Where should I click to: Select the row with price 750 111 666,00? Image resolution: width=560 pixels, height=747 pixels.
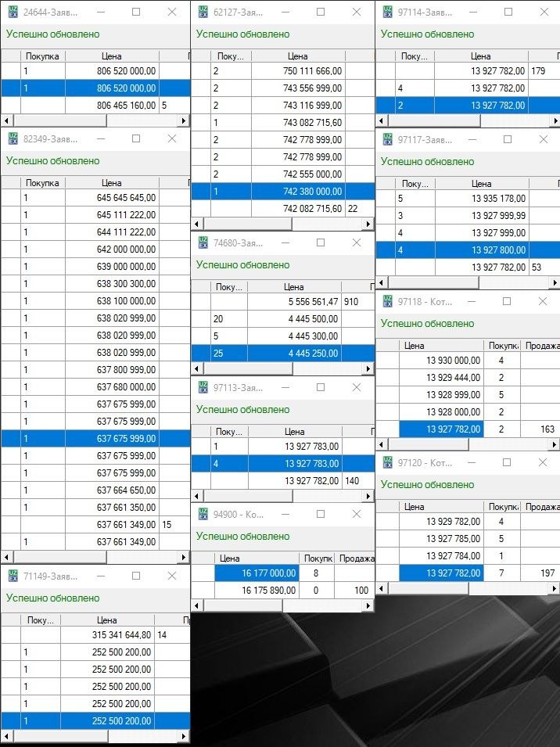pos(283,71)
